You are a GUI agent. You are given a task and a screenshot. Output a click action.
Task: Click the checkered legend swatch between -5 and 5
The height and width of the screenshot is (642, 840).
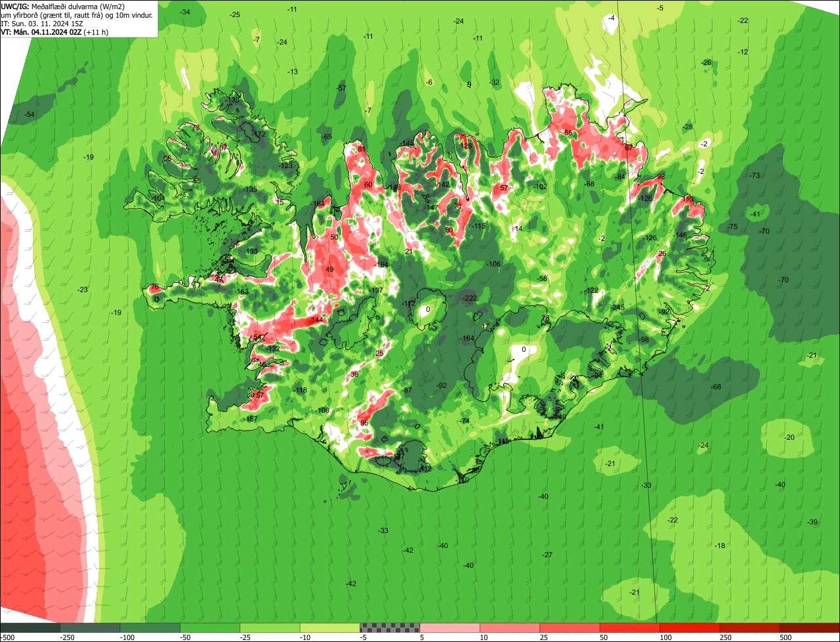point(390,628)
